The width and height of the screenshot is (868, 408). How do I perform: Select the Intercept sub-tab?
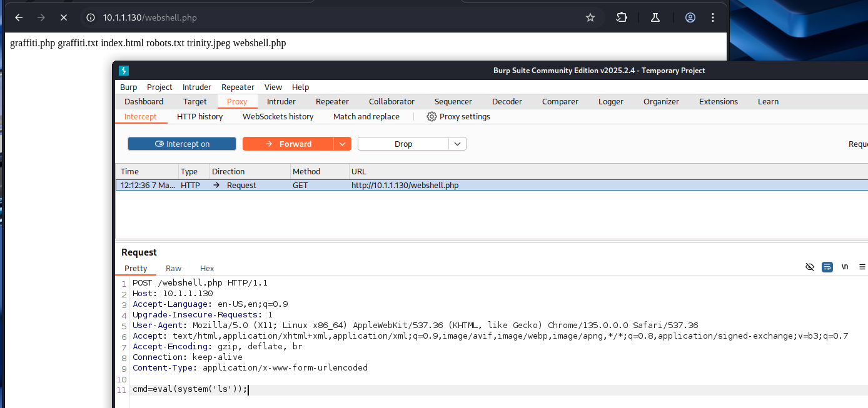pos(141,116)
